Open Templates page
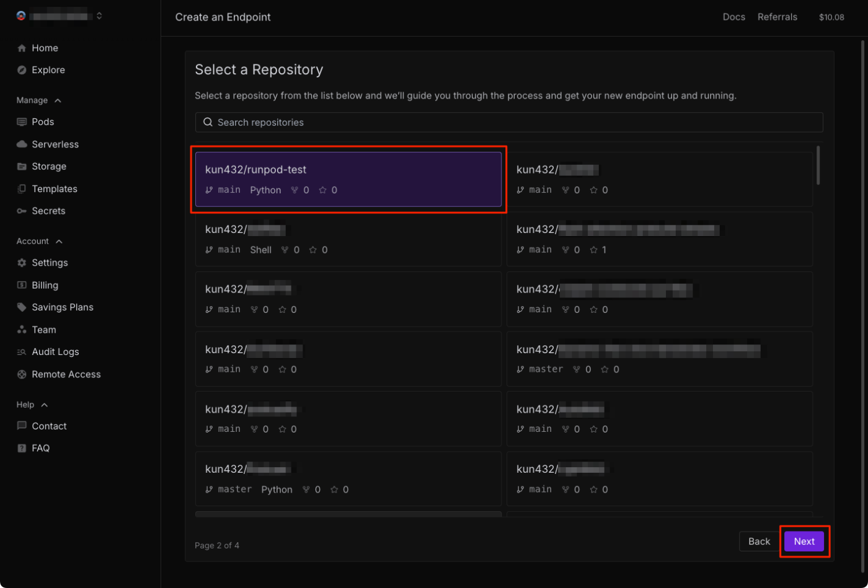The image size is (868, 588). tap(55, 189)
